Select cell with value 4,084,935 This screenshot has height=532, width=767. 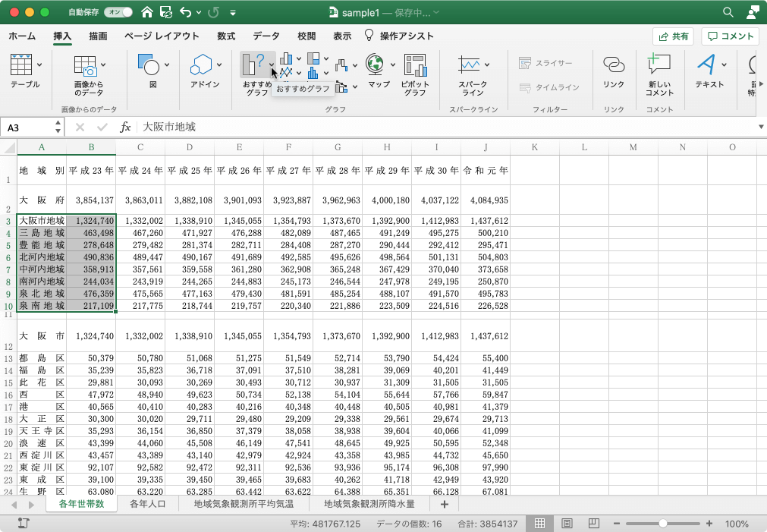click(x=486, y=200)
